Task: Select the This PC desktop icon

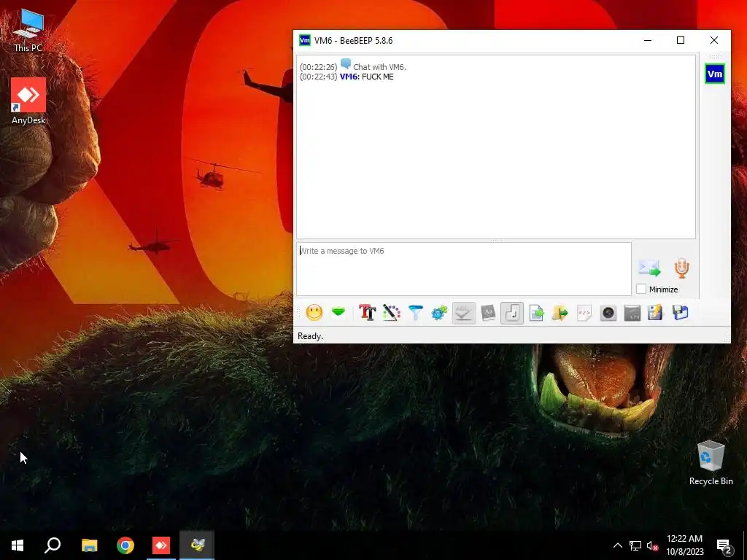Action: click(x=28, y=31)
